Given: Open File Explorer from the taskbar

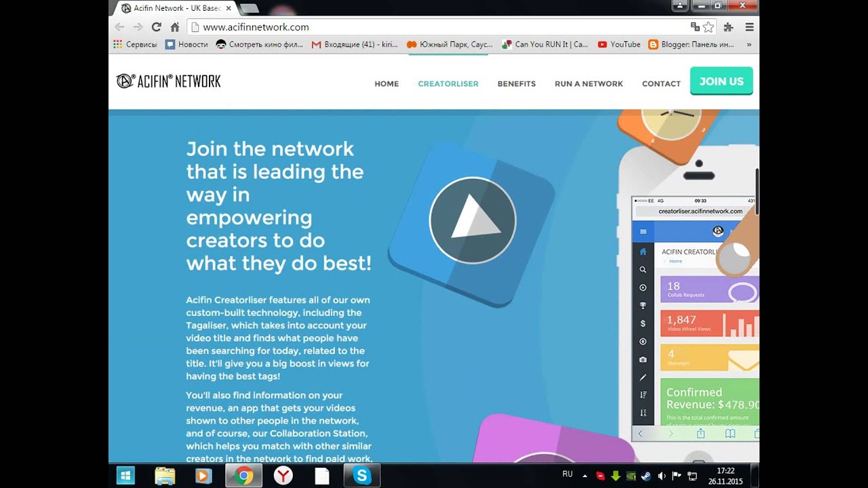Looking at the screenshot, I should pos(165,476).
